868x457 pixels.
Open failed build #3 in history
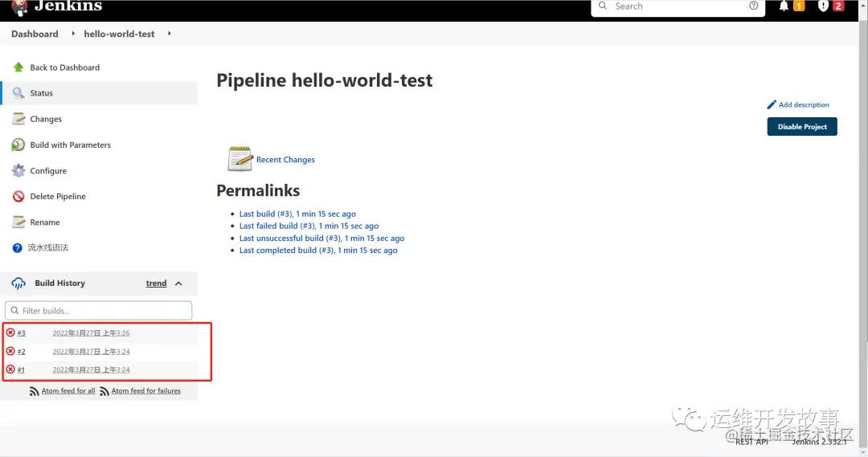click(21, 333)
